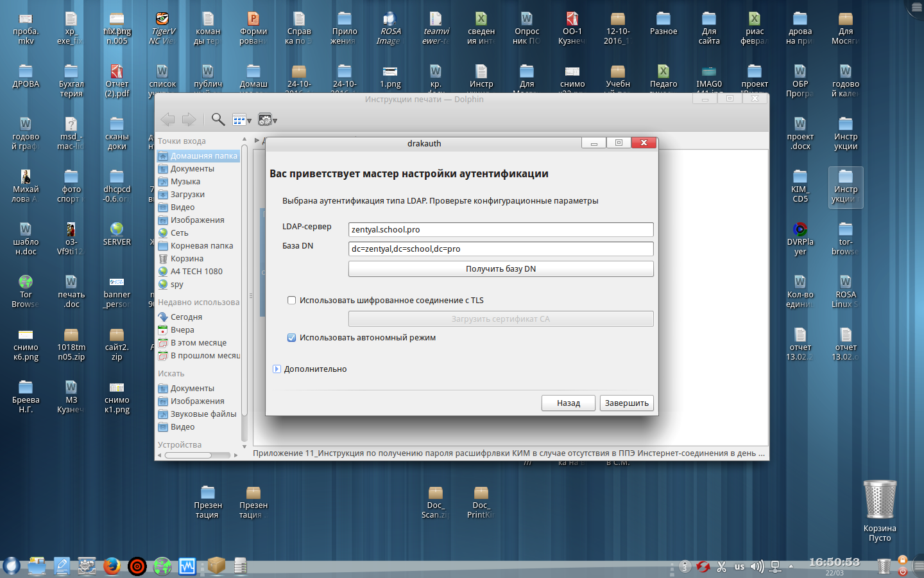
Task: Click the Получить базу DN button
Action: tap(501, 268)
